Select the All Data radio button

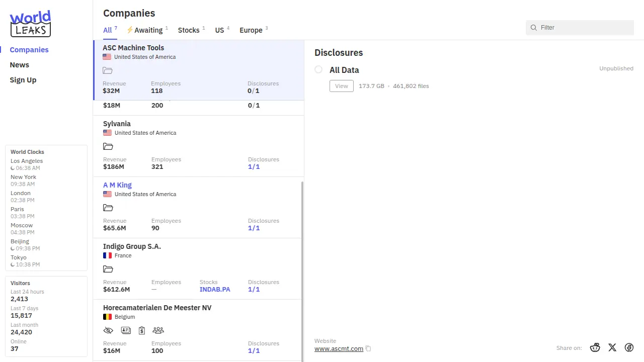[x=318, y=70]
